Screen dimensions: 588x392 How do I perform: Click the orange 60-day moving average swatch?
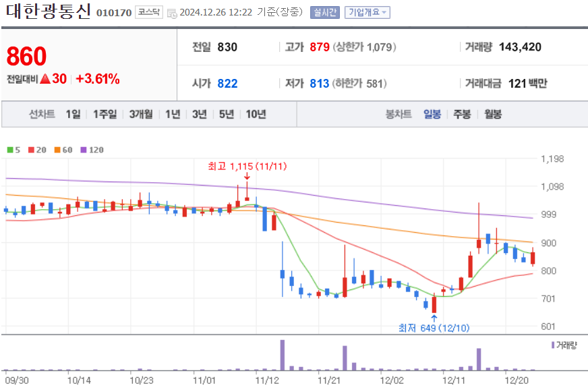coord(57,150)
